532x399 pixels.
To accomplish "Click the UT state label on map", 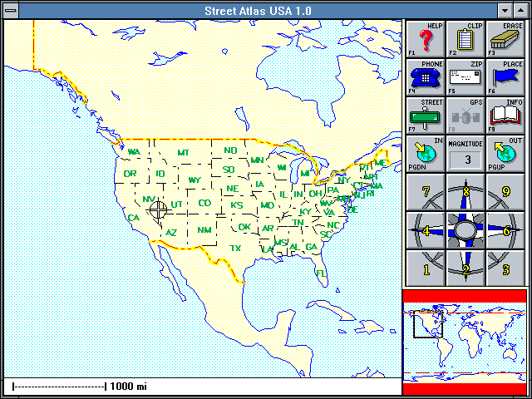I will tap(176, 204).
